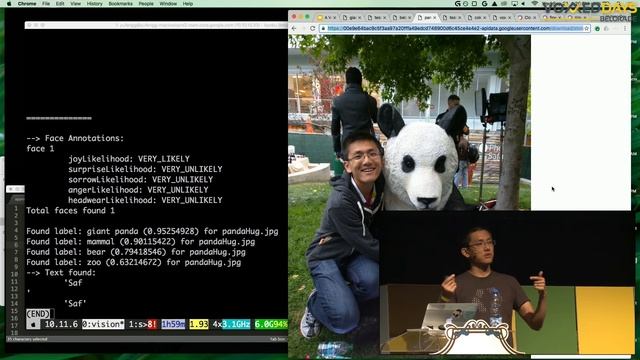Click the '--> Face Annotations:' heading
Screen dimensions: 640x360
(x=75, y=138)
